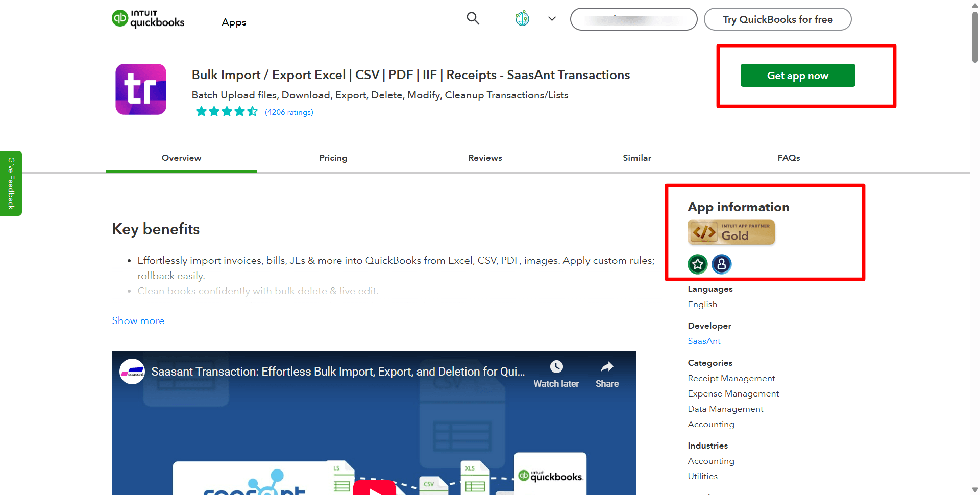Screen dimensions: 980x495
Task: Switch to the Reviews tab
Action: [485, 158]
